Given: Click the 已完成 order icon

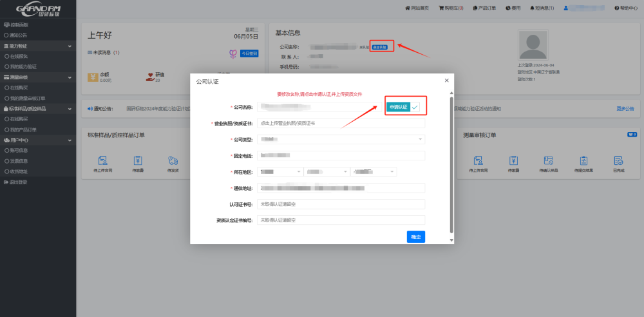Looking at the screenshot, I should 618,163.
